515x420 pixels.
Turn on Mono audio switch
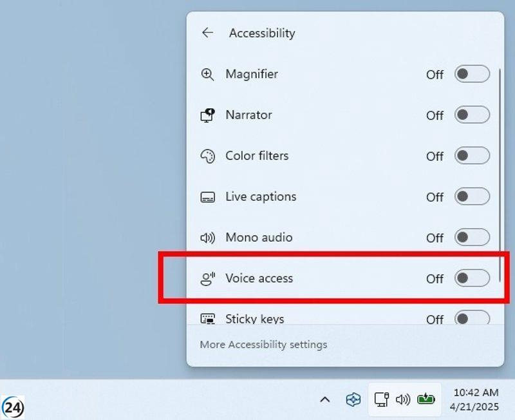[x=472, y=238]
